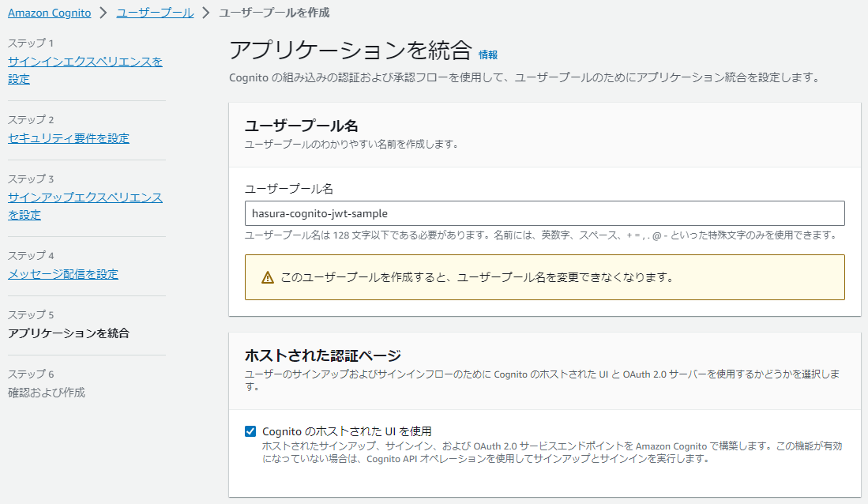
Task: Click the warning text about renaming the user pool
Action: click(x=476, y=277)
